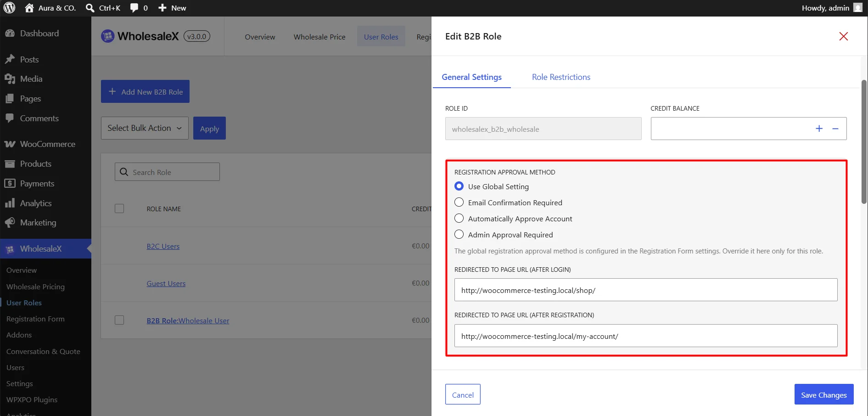Edit the after-login redirect URL field
The height and width of the screenshot is (416, 868).
[x=646, y=290]
